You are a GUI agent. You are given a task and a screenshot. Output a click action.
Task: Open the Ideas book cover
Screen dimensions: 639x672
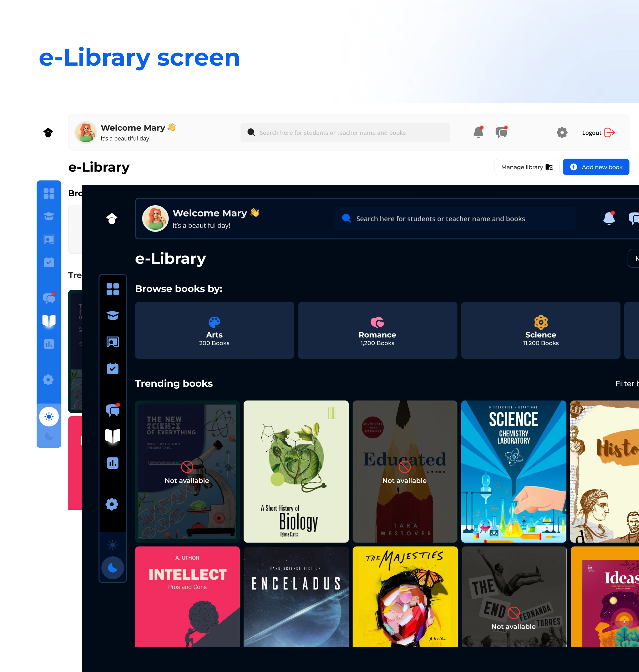[x=605, y=596]
